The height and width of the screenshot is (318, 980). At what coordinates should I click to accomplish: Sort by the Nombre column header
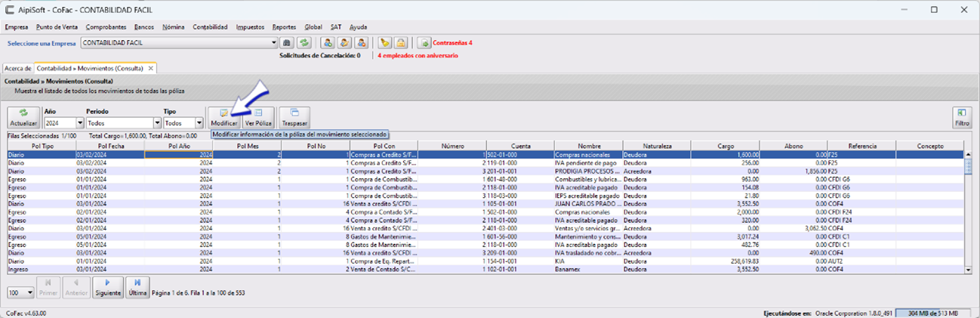click(588, 146)
